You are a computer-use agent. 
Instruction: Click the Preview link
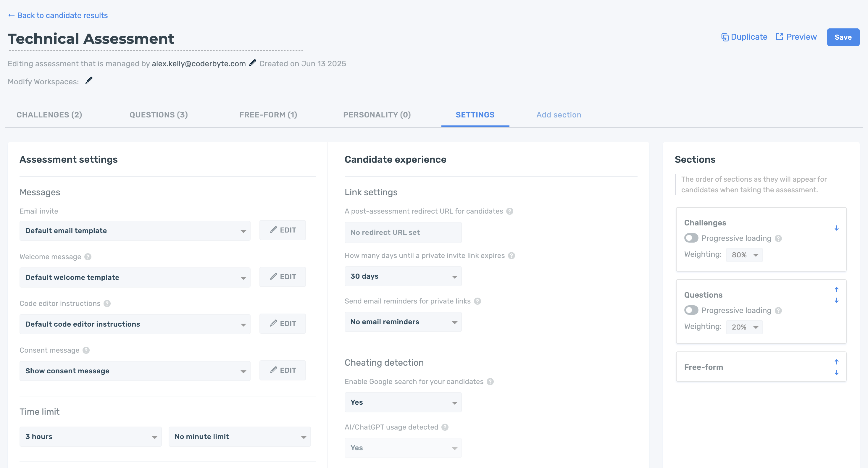click(x=796, y=37)
